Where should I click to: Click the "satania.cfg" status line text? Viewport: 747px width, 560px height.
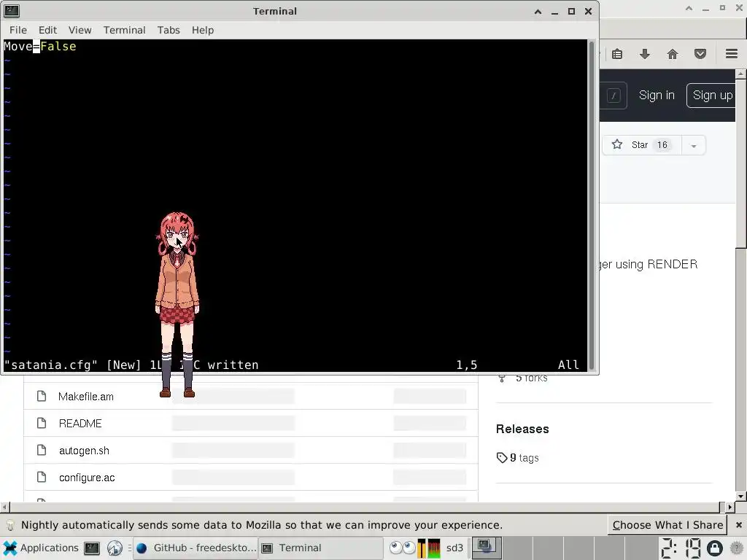(x=51, y=365)
